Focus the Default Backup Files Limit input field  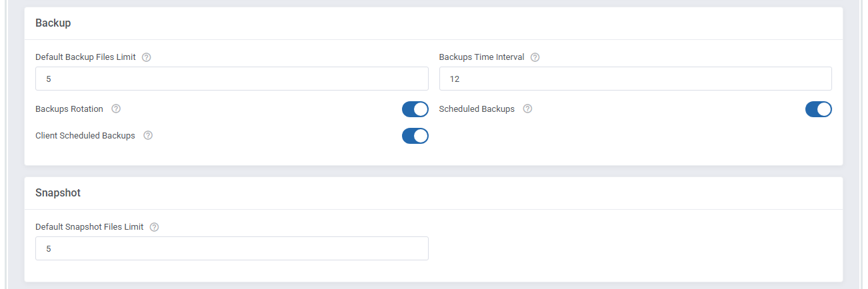(x=231, y=79)
